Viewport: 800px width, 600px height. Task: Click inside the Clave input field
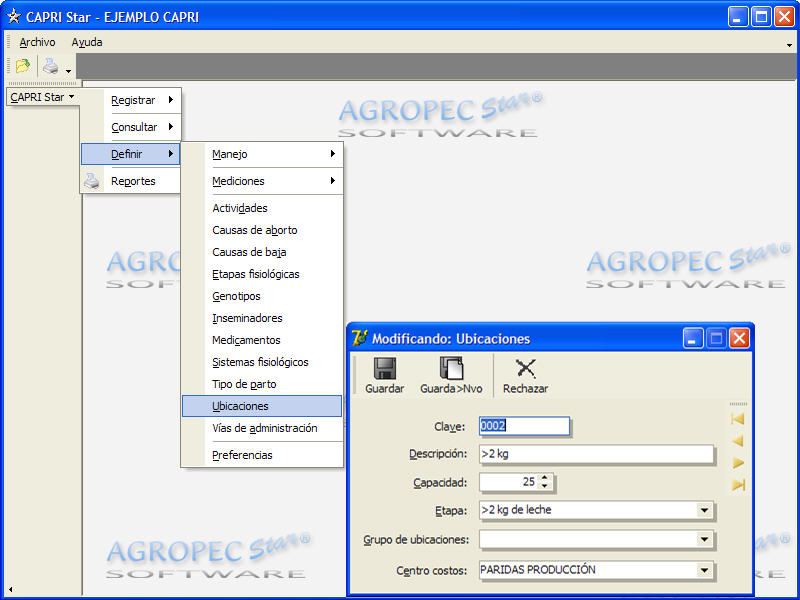click(524, 426)
